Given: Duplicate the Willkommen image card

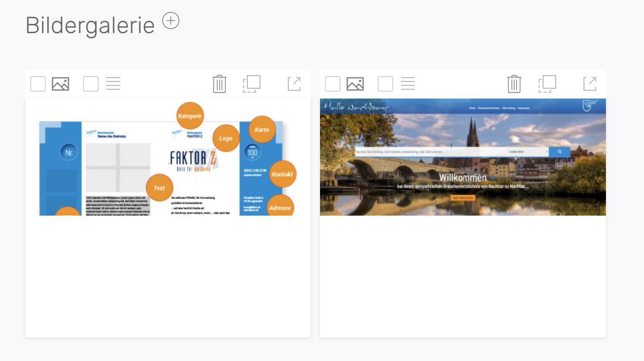Looking at the screenshot, I should (547, 84).
